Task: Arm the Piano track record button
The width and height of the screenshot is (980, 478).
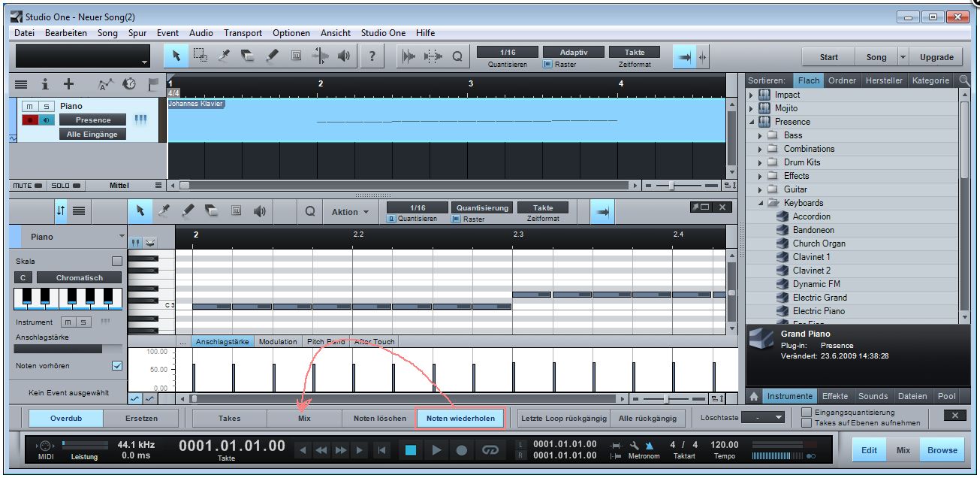Action: coord(31,120)
